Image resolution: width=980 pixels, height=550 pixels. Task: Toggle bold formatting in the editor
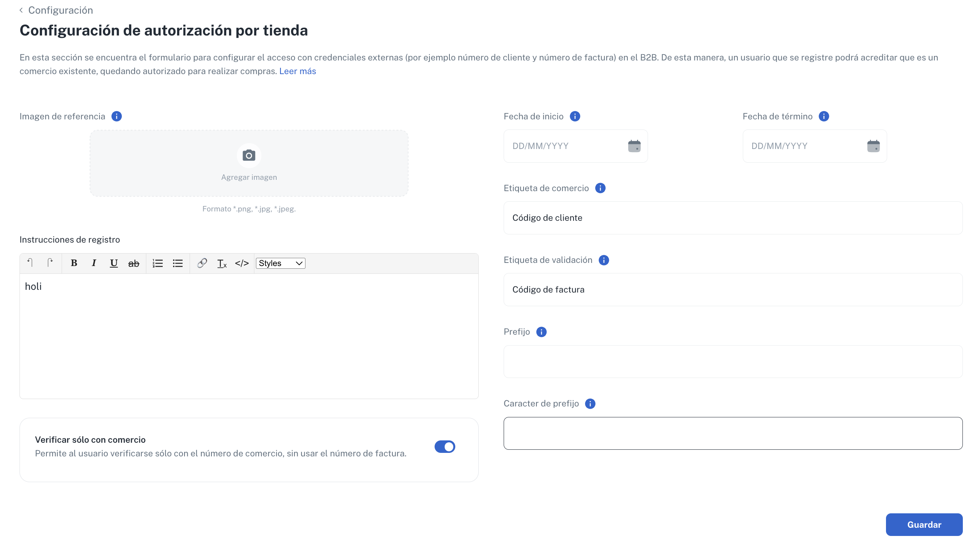tap(74, 263)
